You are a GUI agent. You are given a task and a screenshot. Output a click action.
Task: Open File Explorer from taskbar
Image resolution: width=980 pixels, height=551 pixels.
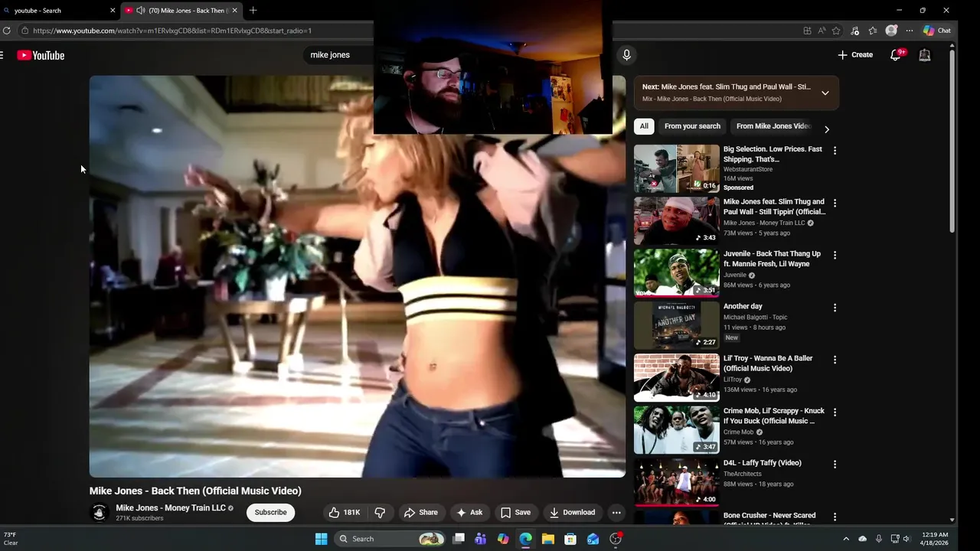[548, 539]
